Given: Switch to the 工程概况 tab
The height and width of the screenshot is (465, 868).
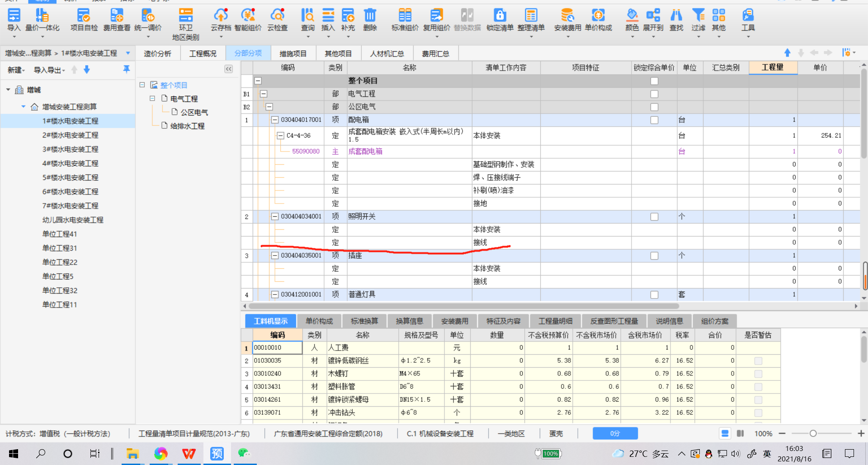Looking at the screenshot, I should [203, 53].
